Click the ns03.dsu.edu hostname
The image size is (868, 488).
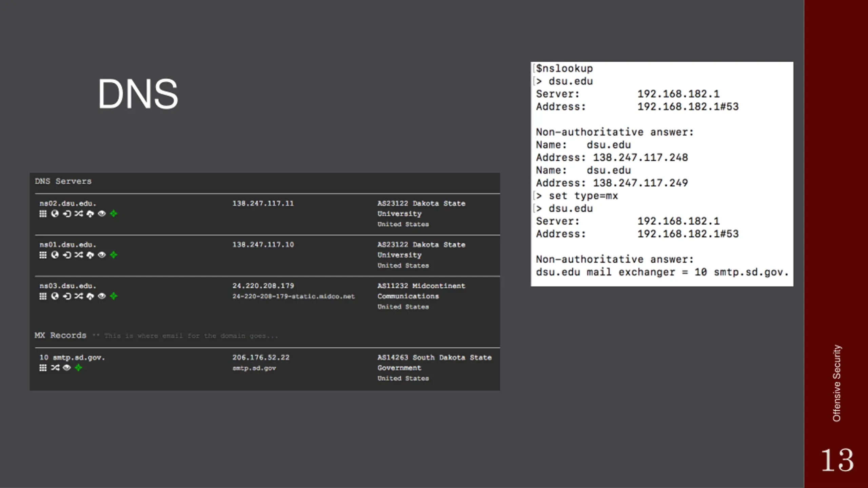[x=68, y=286]
